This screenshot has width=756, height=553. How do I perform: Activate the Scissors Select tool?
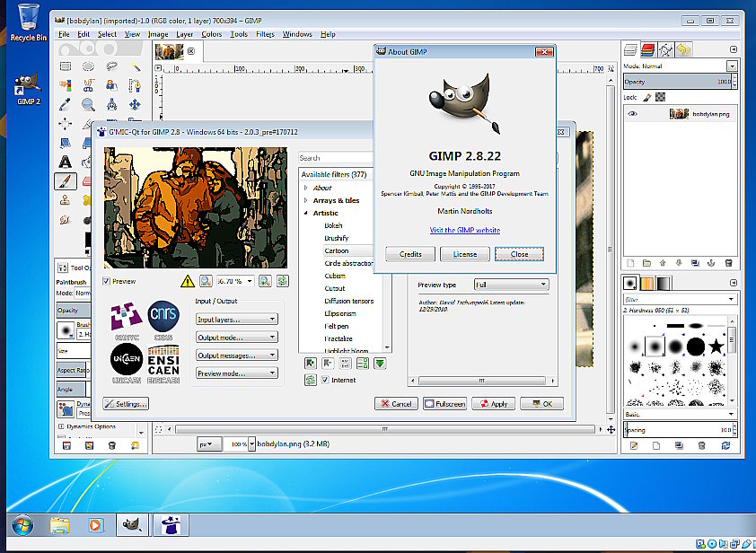pyautogui.click(x=88, y=86)
